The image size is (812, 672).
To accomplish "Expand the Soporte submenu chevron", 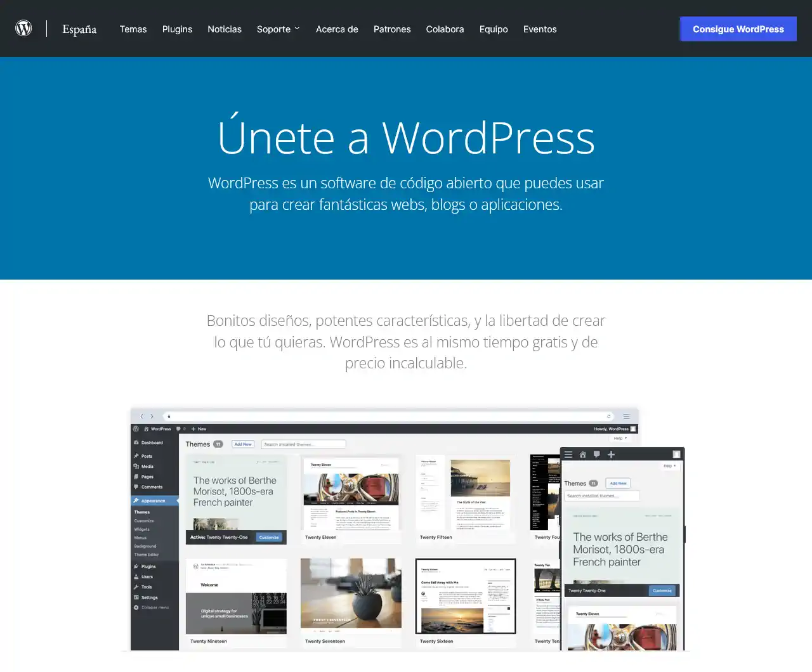I will point(297,29).
